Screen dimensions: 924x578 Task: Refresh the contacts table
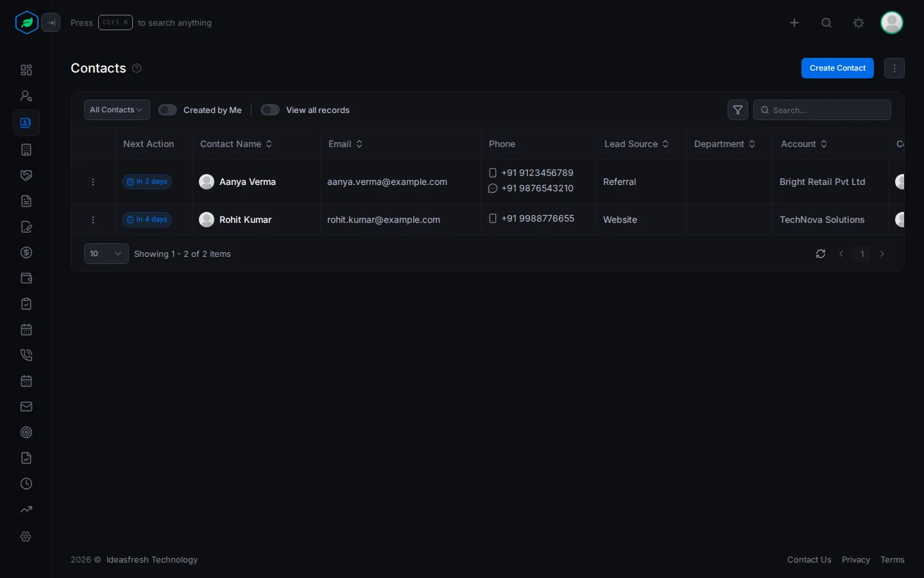[x=821, y=254]
